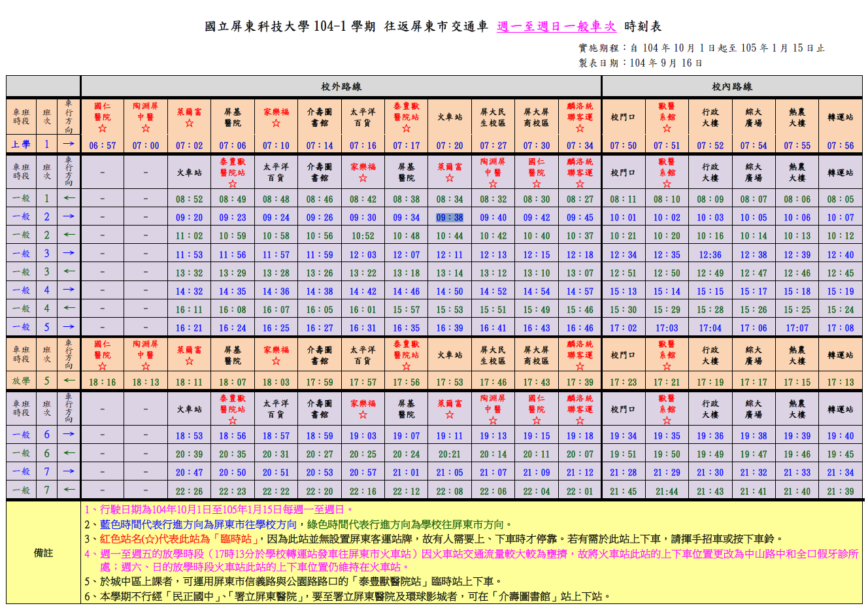Click the underlined heading 週一至週日一般車次
This screenshot has height=608, width=868.
(x=556, y=27)
